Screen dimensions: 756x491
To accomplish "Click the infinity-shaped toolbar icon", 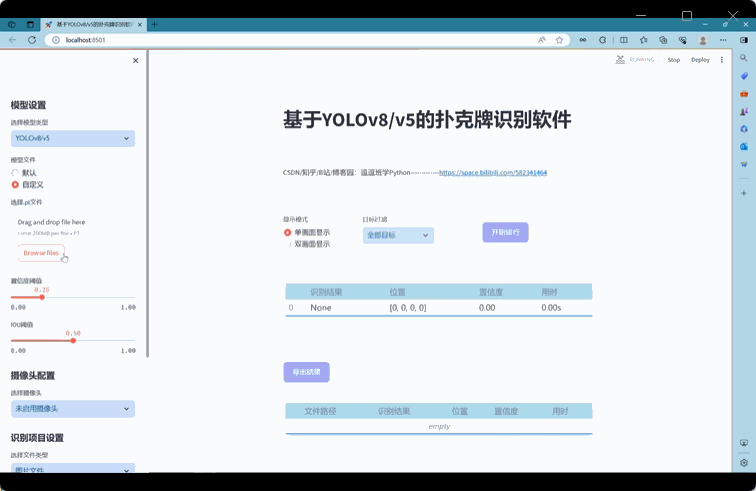I will click(583, 40).
